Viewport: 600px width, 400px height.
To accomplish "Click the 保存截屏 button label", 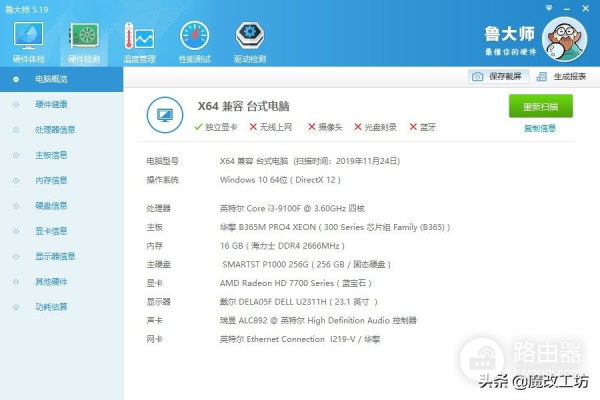I will click(x=505, y=77).
